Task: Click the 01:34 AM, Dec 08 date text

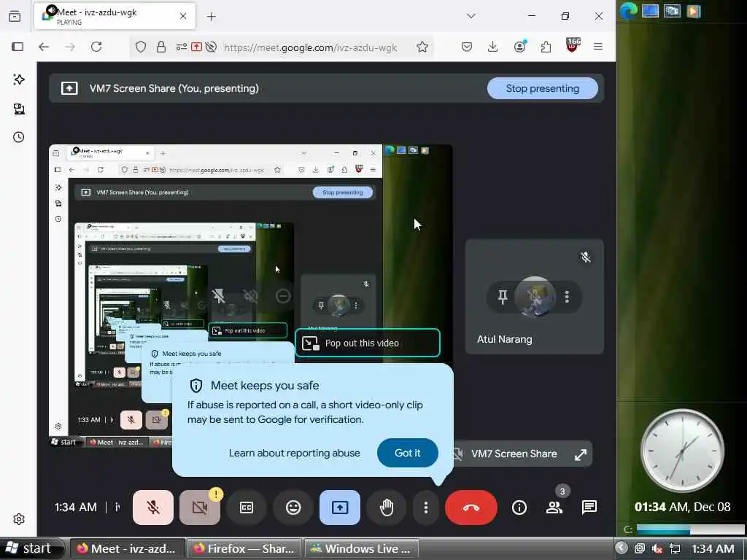Action: click(682, 507)
